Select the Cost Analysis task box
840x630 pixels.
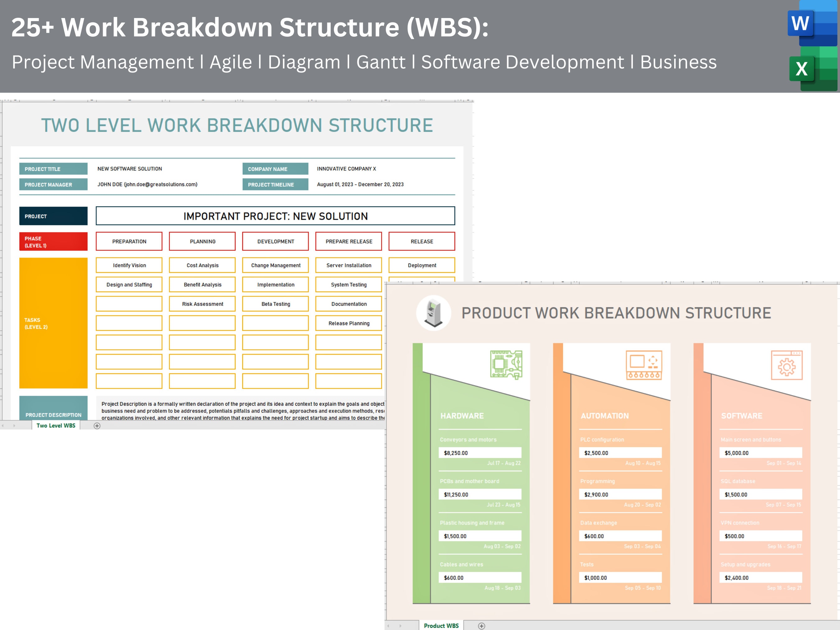203,265
